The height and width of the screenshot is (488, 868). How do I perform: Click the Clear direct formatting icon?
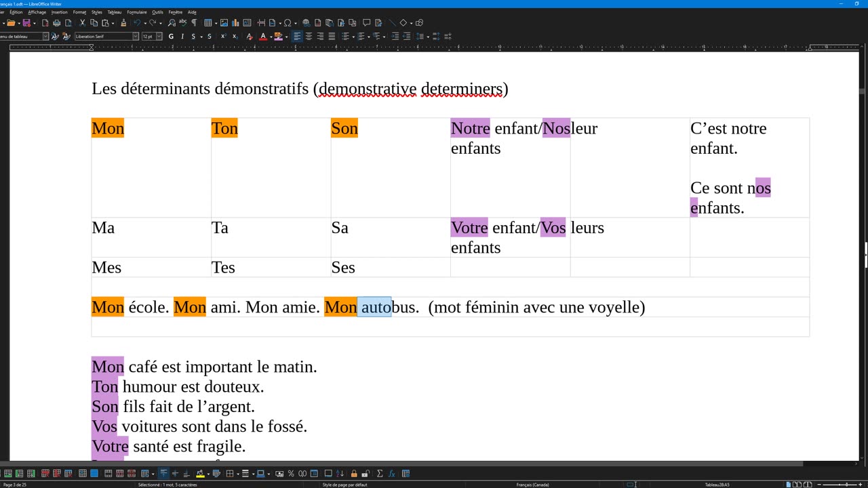(250, 37)
